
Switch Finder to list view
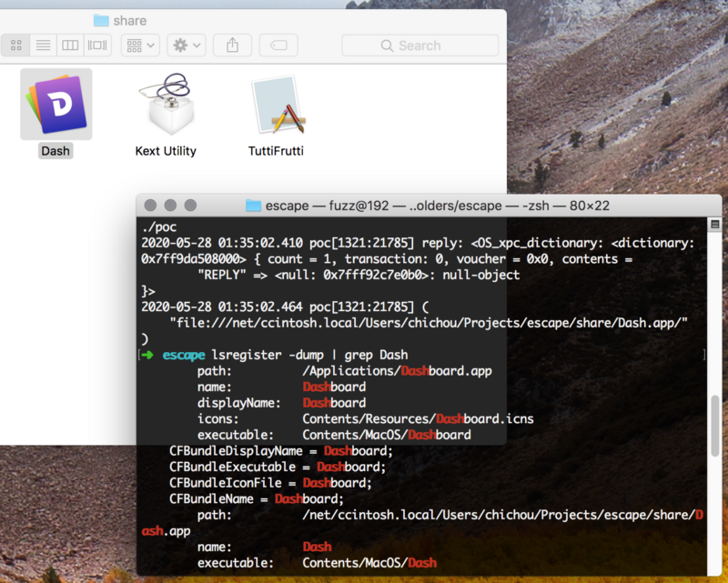(43, 45)
